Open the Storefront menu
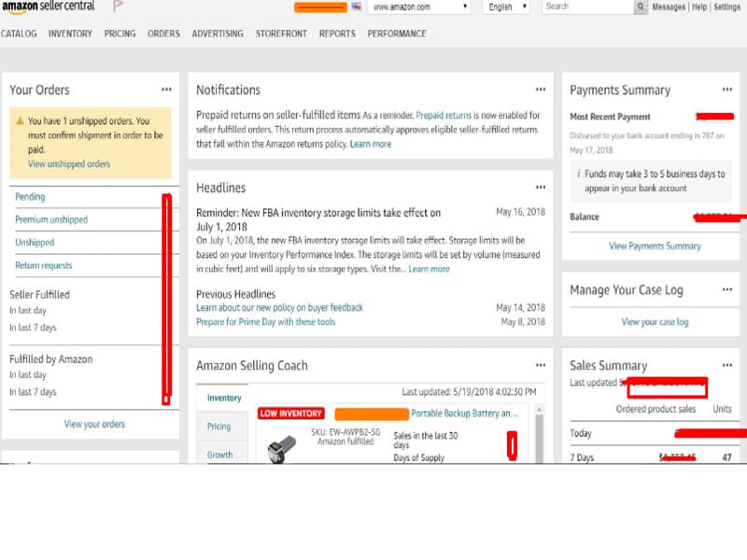The height and width of the screenshot is (560, 747). [x=281, y=34]
